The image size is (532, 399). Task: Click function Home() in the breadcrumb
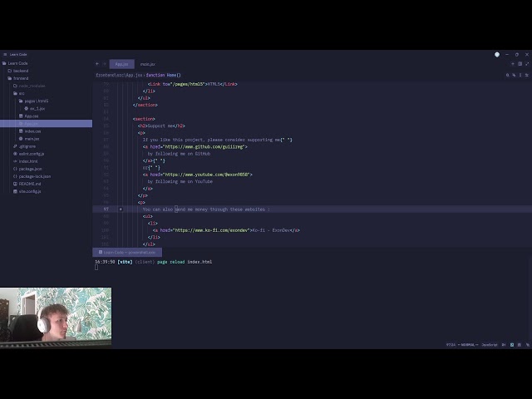(x=163, y=75)
